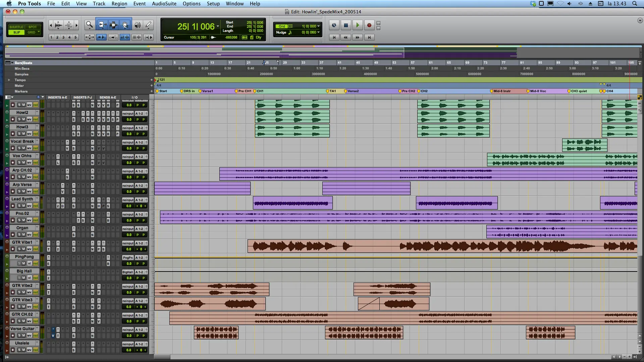Open main counter format dropdown arrow
The width and height of the screenshot is (644, 362).
point(218,26)
